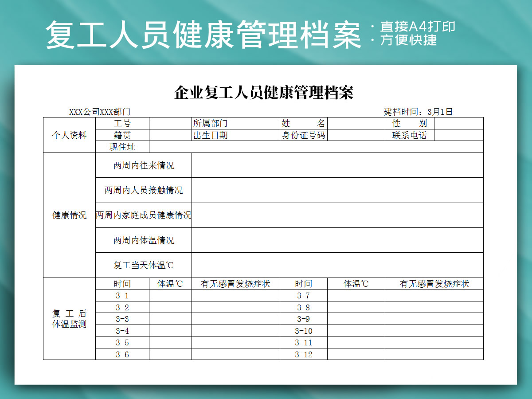Click the 个人资料 section label
This screenshot has height=399, width=532.
point(69,135)
